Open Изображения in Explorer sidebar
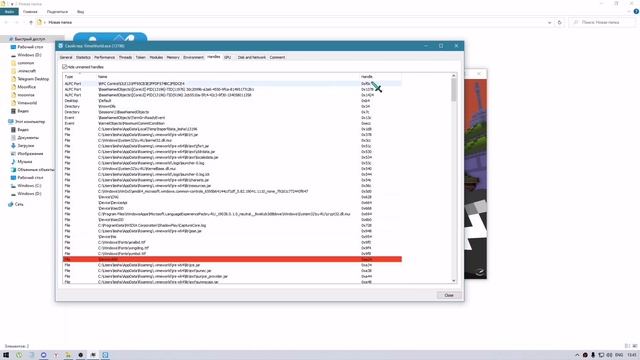This screenshot has height=360, width=640. click(x=30, y=153)
